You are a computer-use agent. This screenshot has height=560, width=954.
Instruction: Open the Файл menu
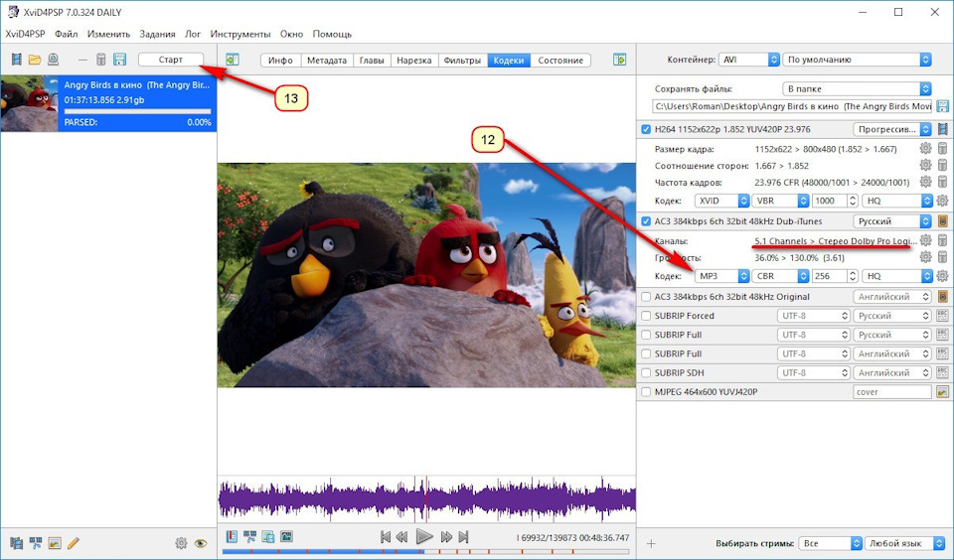[x=66, y=34]
